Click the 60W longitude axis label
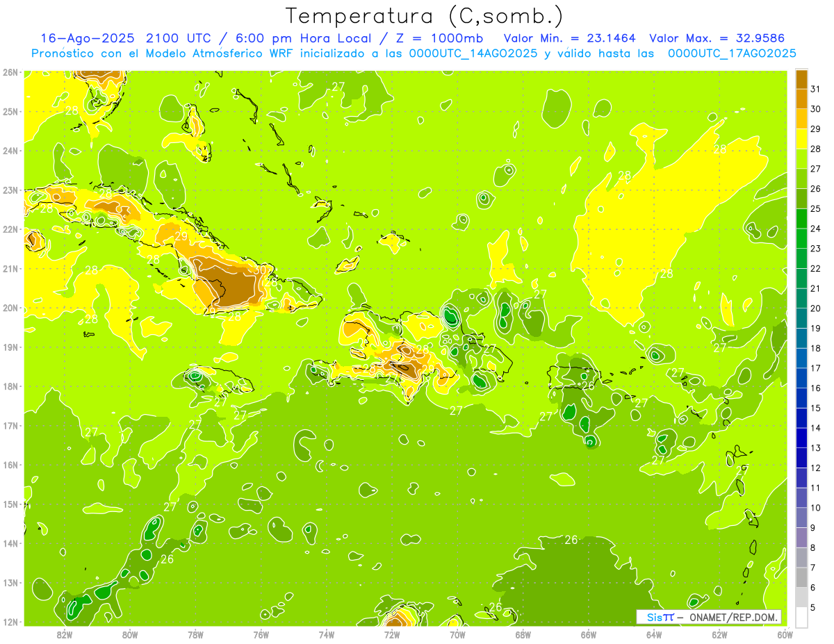Image resolution: width=834 pixels, height=644 pixels. point(785,634)
